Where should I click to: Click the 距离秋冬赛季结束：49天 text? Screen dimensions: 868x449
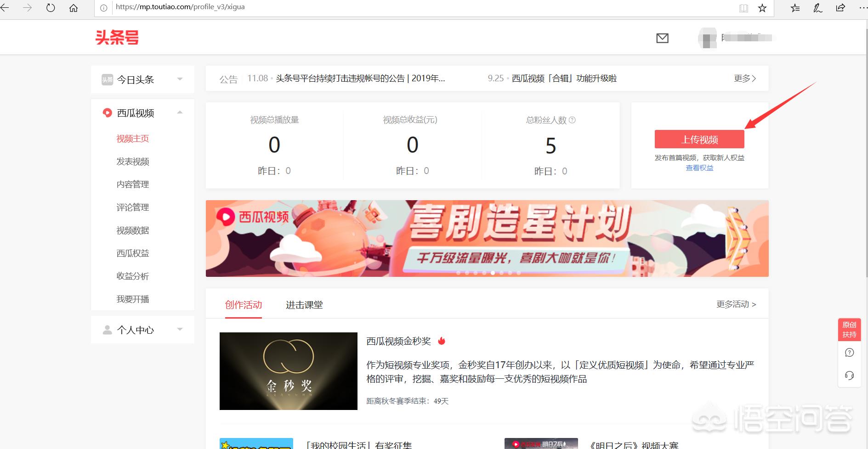pos(408,401)
